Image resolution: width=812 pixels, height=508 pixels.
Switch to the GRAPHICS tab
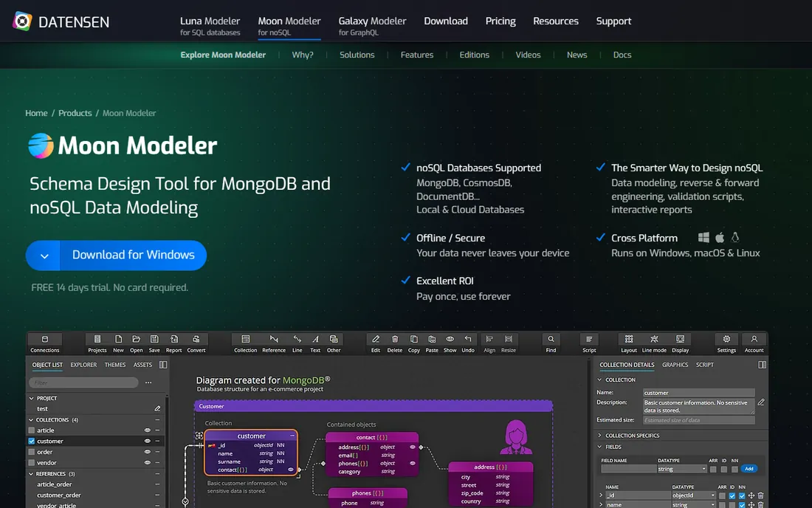[675, 365]
